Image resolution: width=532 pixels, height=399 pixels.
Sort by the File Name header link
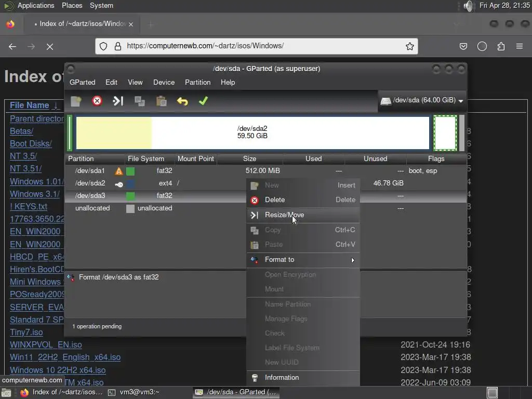[30, 105]
